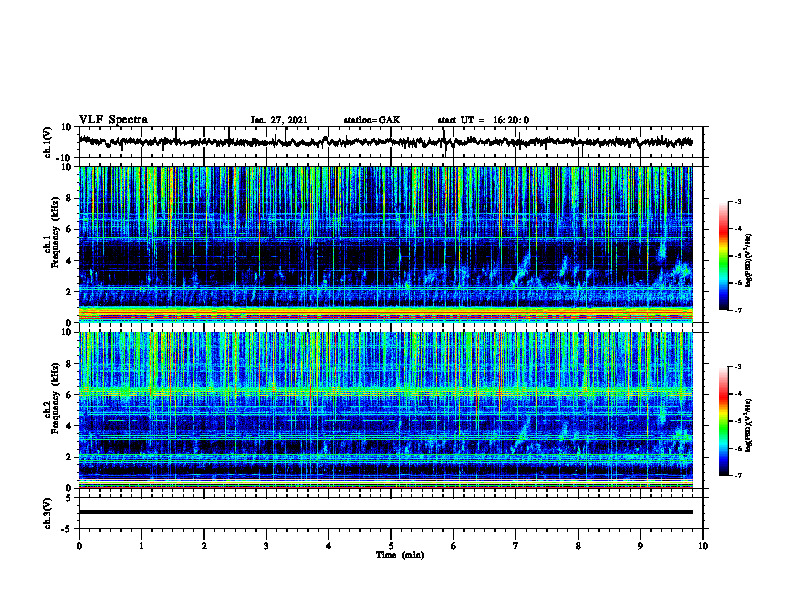Click the "start UT = 16:20:0" header text

(483, 120)
